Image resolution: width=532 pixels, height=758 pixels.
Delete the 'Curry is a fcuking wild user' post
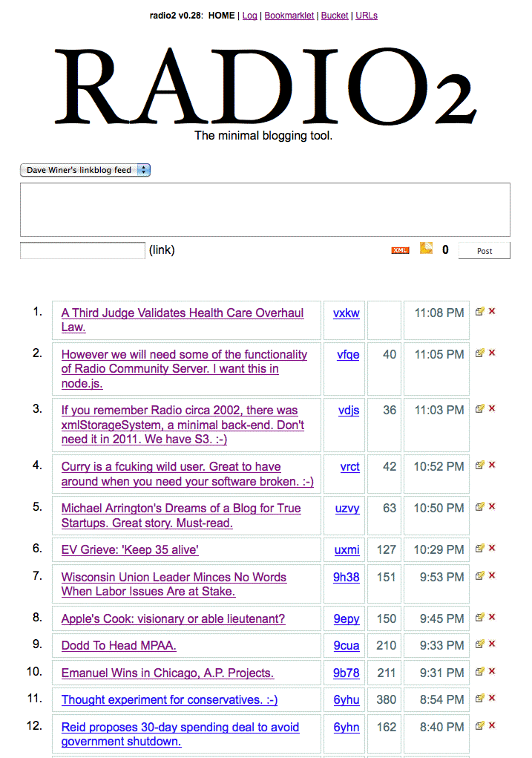tap(492, 465)
